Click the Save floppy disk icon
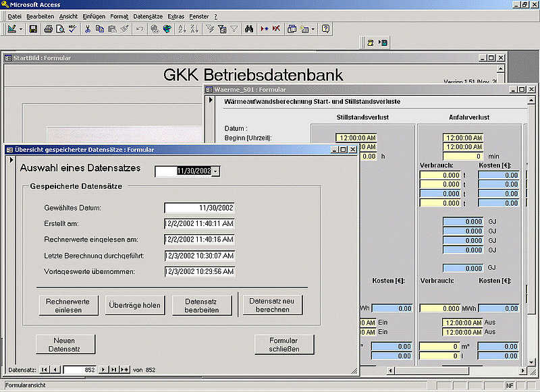This screenshot has width=540, height=392. (33, 29)
